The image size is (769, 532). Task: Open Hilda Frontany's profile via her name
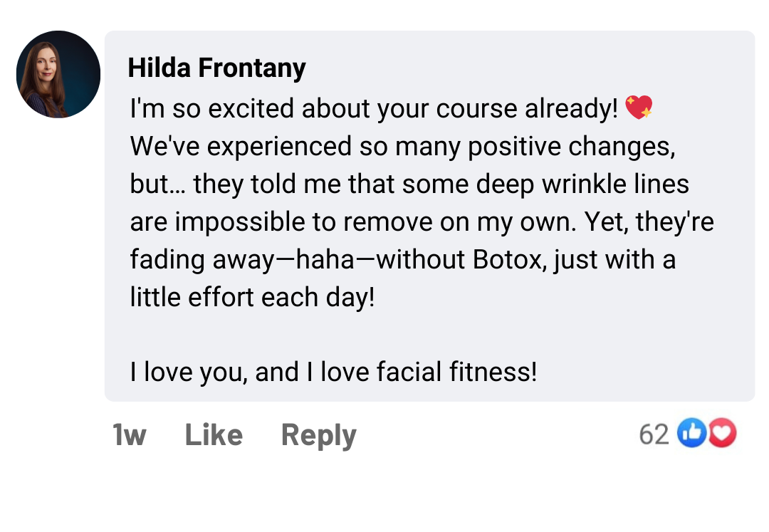[216, 68]
